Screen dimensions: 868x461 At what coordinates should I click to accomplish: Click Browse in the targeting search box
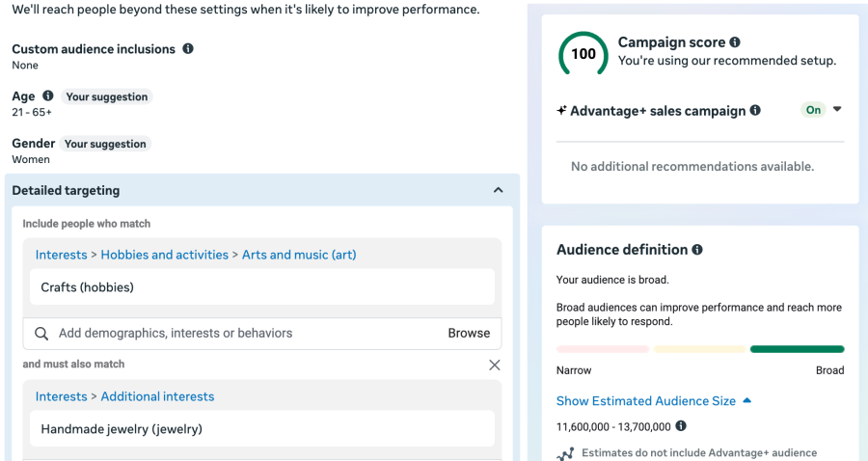pos(469,333)
